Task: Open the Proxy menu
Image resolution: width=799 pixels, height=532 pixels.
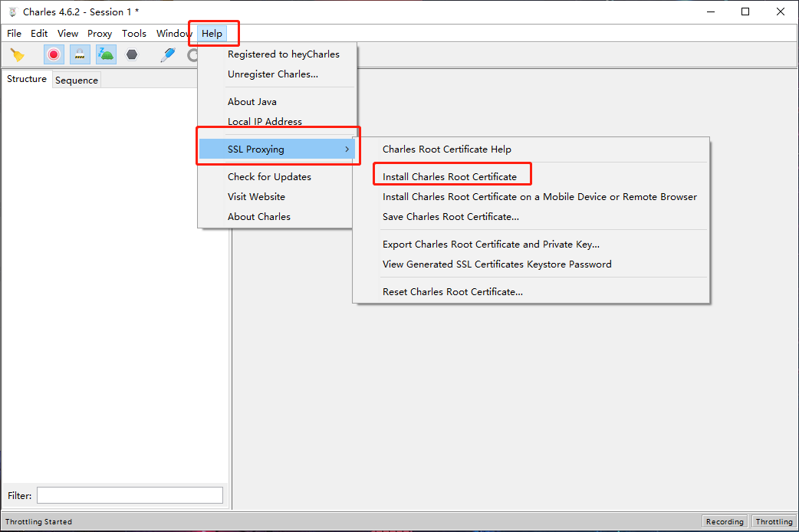Action: (100, 34)
